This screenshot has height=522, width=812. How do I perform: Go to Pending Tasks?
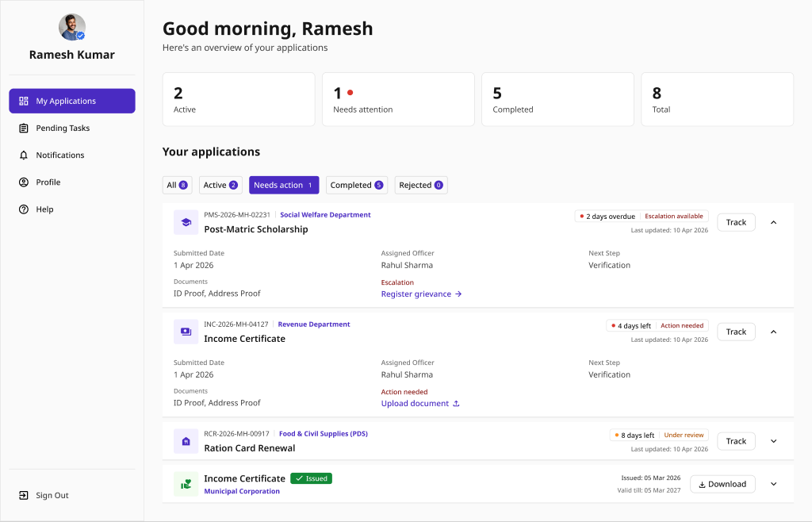tap(72, 128)
